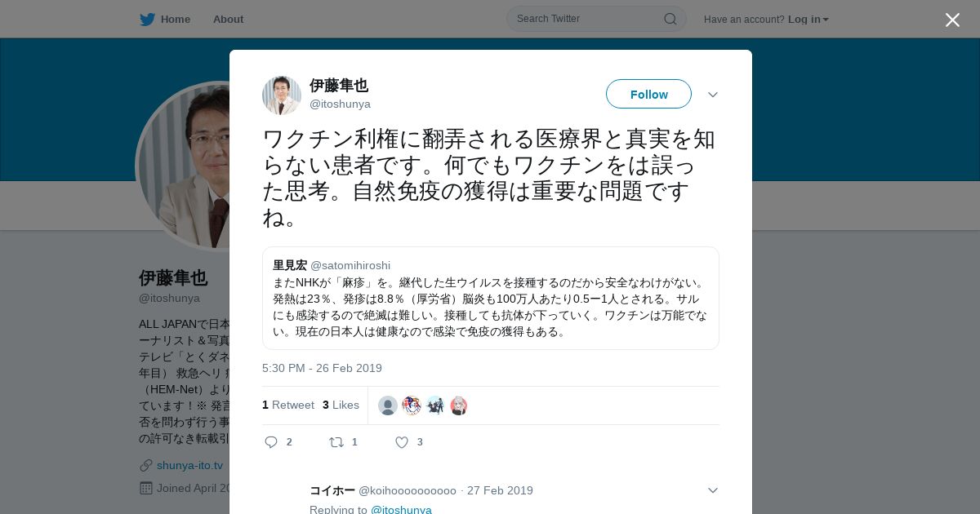Open the About menu item
This screenshot has height=514, width=980.
coord(228,20)
